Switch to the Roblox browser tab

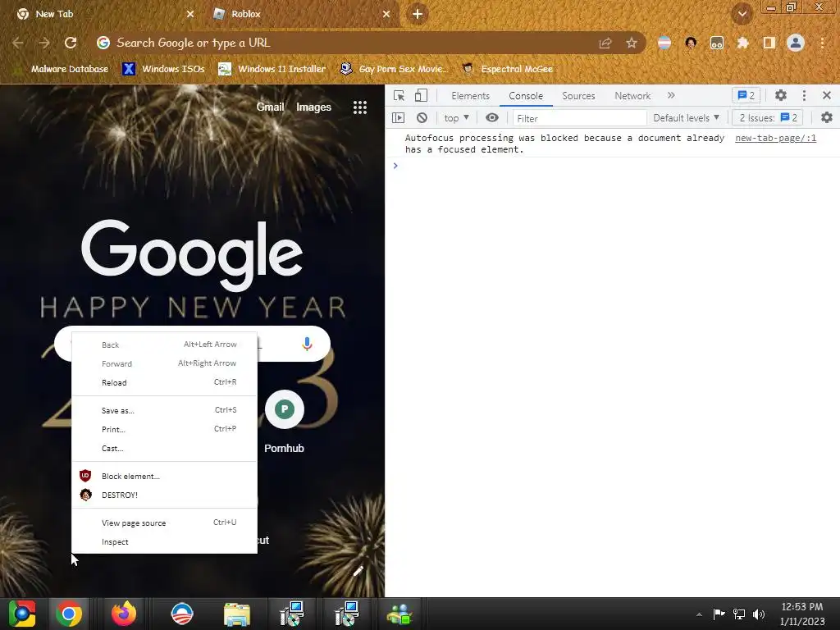(x=300, y=14)
